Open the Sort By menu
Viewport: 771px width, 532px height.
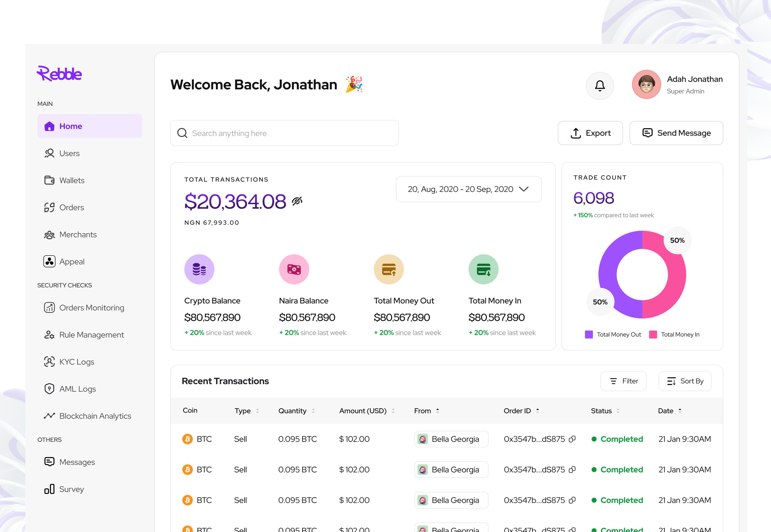coord(685,381)
